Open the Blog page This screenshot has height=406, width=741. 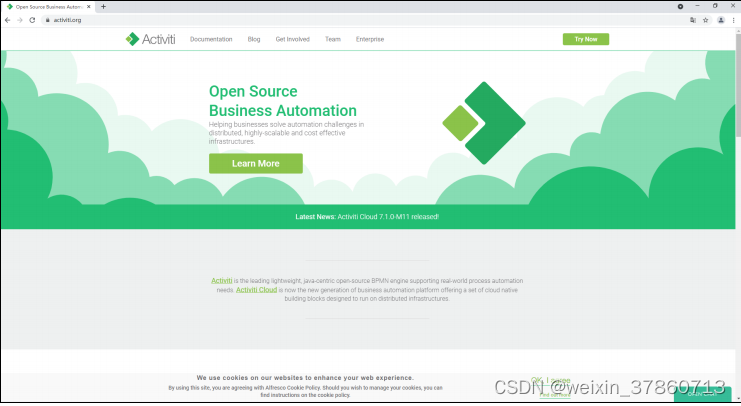[254, 39]
